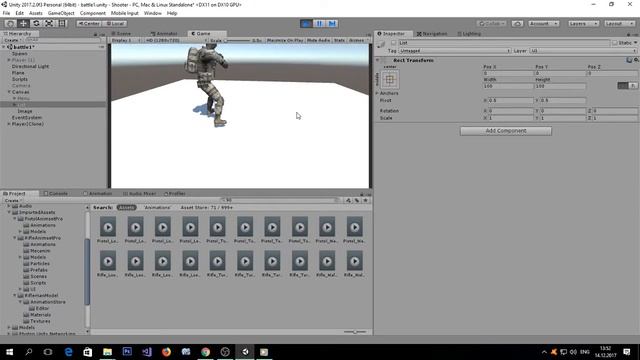The width and height of the screenshot is (640, 360).
Task: Click the Assets search scope button
Action: [127, 207]
